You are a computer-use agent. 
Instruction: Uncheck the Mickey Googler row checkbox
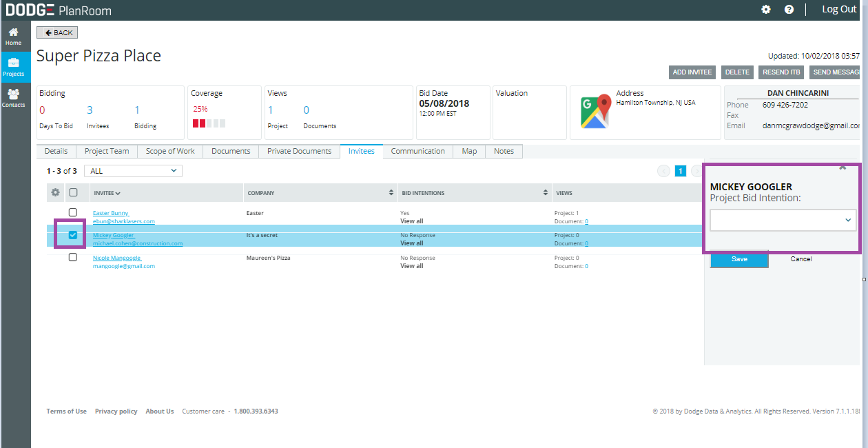click(73, 235)
